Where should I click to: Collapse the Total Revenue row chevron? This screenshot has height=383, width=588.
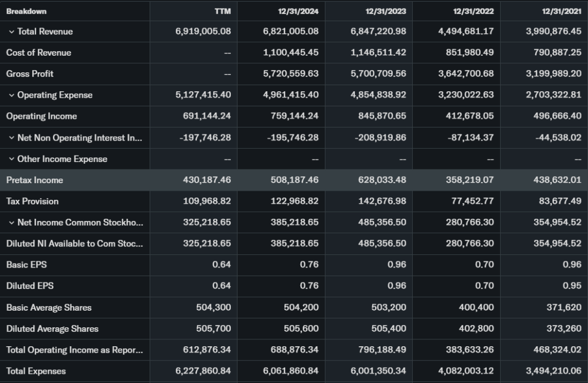11,32
